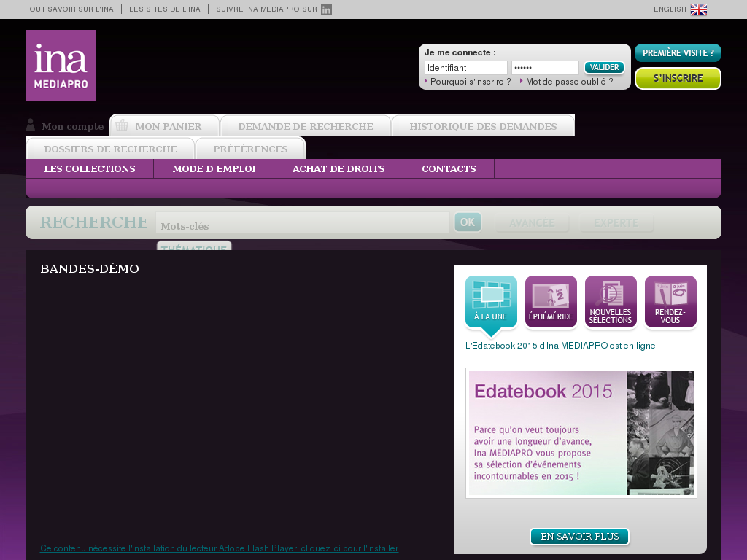Open Les Collections menu

pyautogui.click(x=90, y=168)
